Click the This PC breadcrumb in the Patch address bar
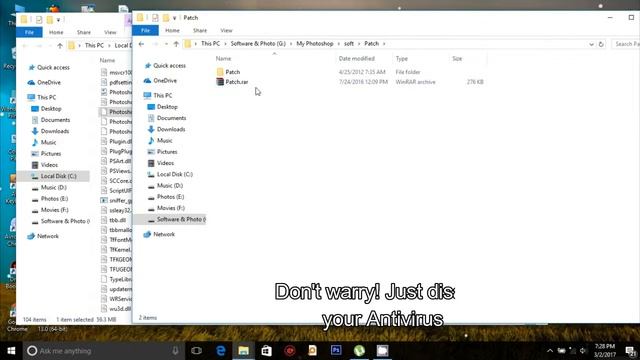This screenshot has width=640, height=360. pyautogui.click(x=210, y=44)
